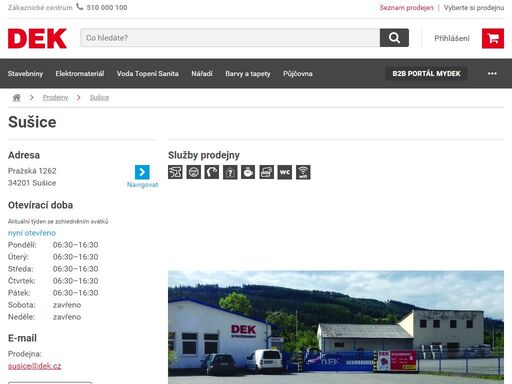Open the shopping cart
This screenshot has width=512, height=384.
(x=493, y=38)
